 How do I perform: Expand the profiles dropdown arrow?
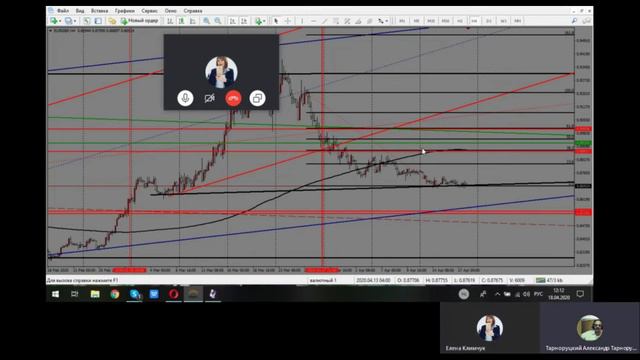pos(75,21)
